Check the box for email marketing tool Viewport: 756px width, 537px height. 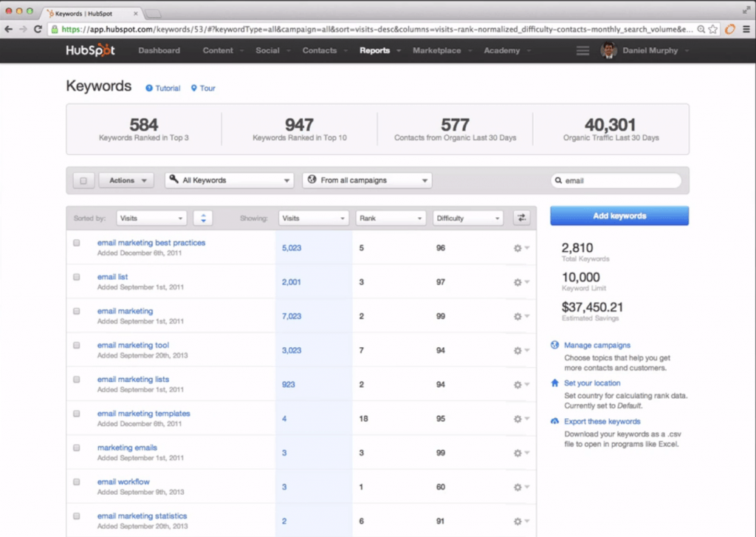(77, 346)
